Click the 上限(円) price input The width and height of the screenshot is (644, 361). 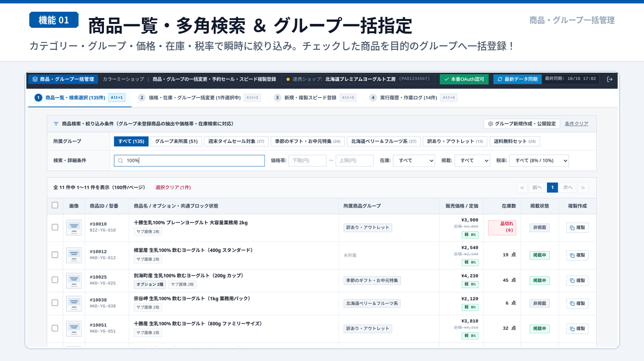355,160
